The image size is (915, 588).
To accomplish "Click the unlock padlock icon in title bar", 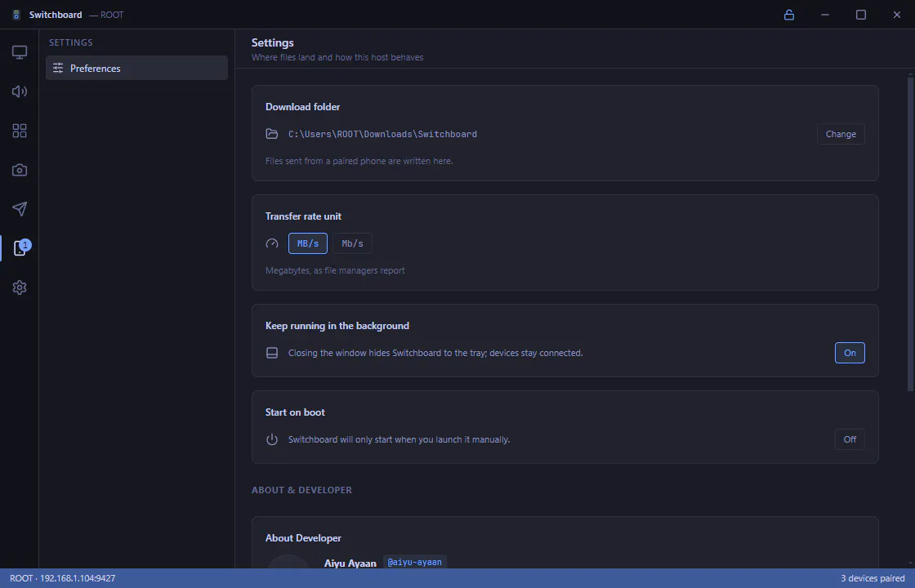I will (x=789, y=15).
